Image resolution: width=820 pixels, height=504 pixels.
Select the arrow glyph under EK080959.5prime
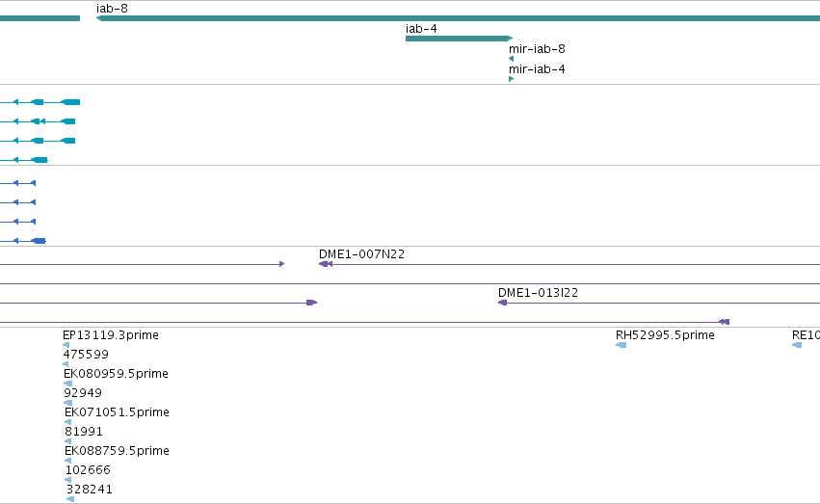(x=67, y=384)
